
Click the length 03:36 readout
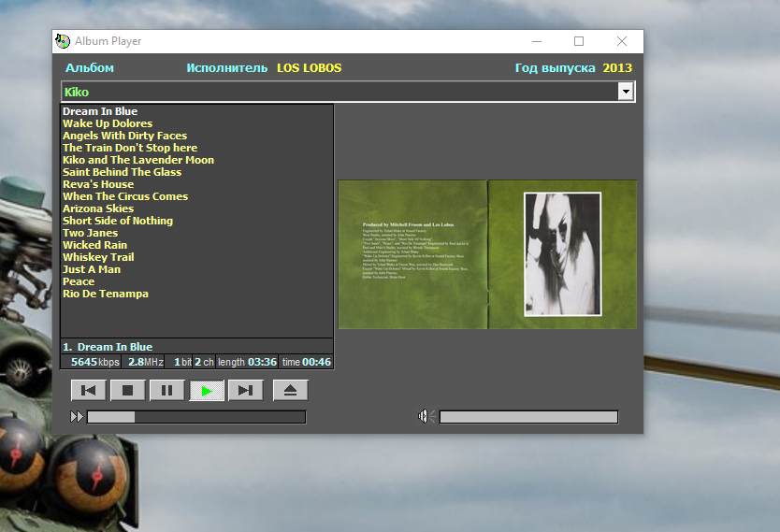click(x=247, y=362)
